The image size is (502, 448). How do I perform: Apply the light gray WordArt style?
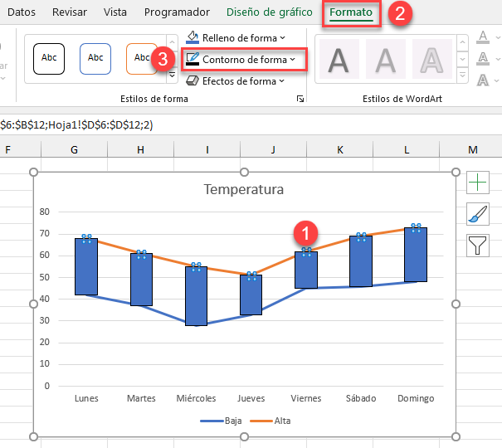click(x=386, y=59)
